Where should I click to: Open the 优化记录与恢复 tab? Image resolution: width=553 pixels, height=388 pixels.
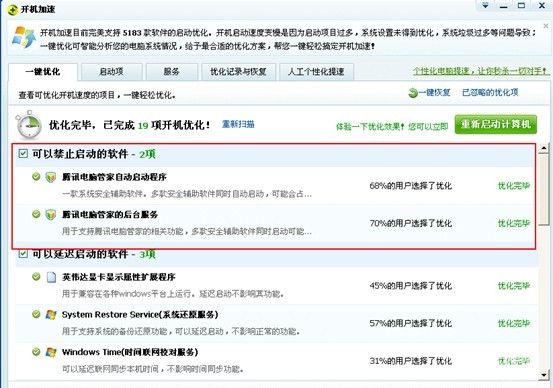tap(238, 72)
